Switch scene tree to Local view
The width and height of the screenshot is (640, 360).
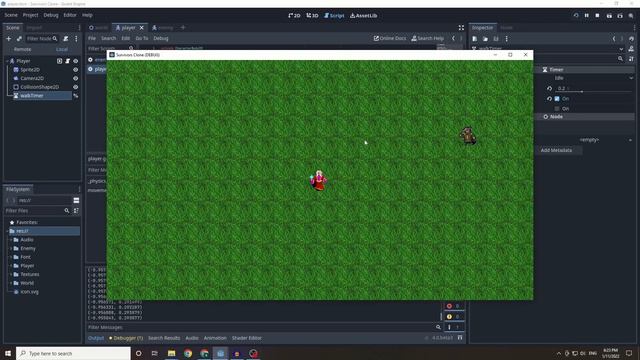coord(62,49)
